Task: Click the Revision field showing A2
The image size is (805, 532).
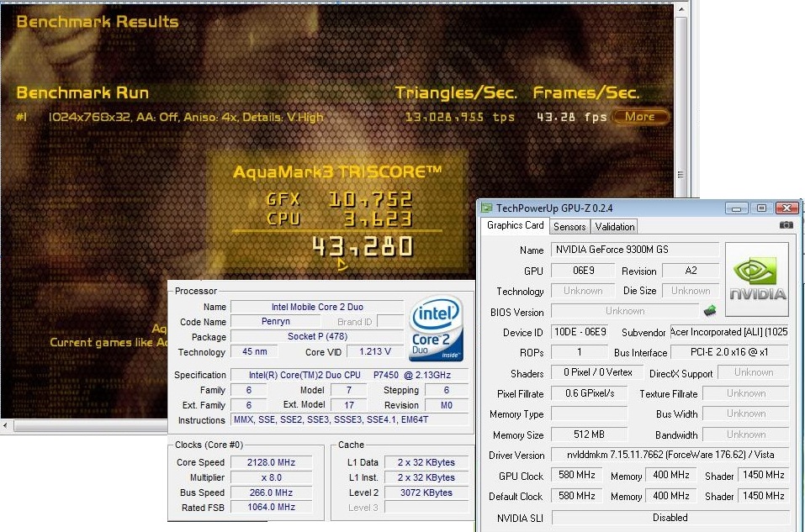Action: 691,271
